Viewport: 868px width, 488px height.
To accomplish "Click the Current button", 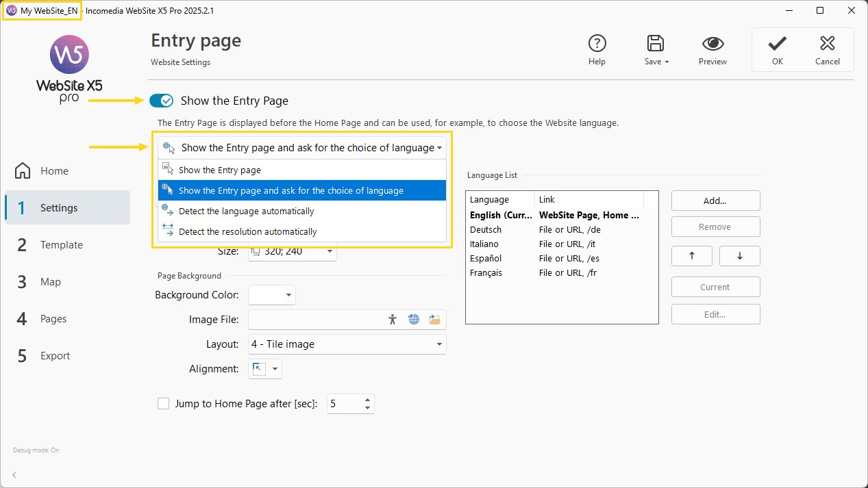I will click(715, 287).
